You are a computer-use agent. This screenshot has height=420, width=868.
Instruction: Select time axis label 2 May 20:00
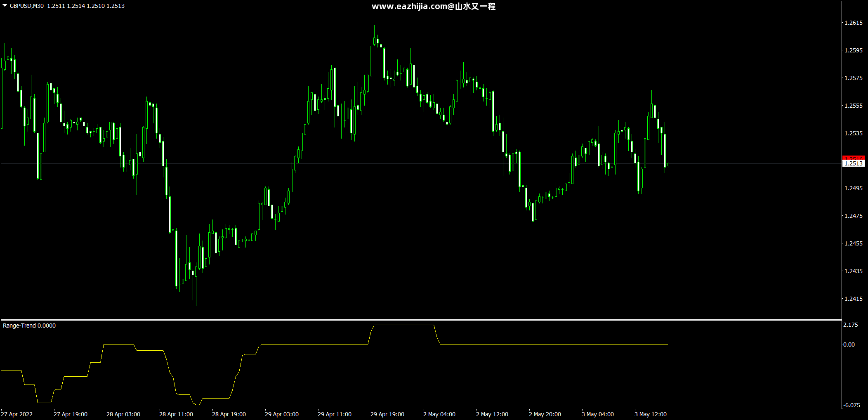pos(545,414)
